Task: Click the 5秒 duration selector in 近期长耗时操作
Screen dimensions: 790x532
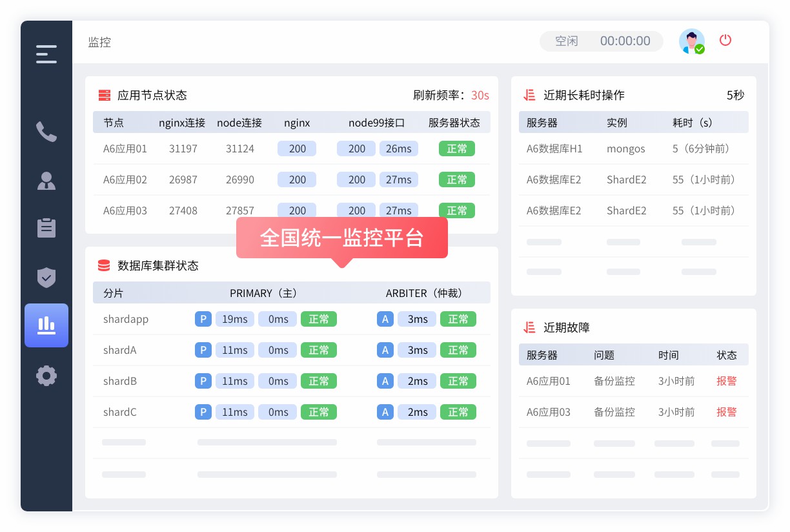Action: pos(736,95)
